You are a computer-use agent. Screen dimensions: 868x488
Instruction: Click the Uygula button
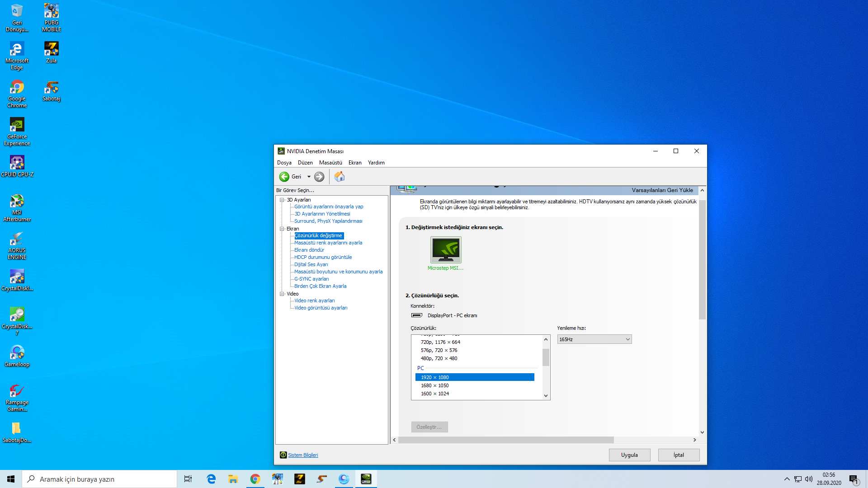click(x=630, y=455)
